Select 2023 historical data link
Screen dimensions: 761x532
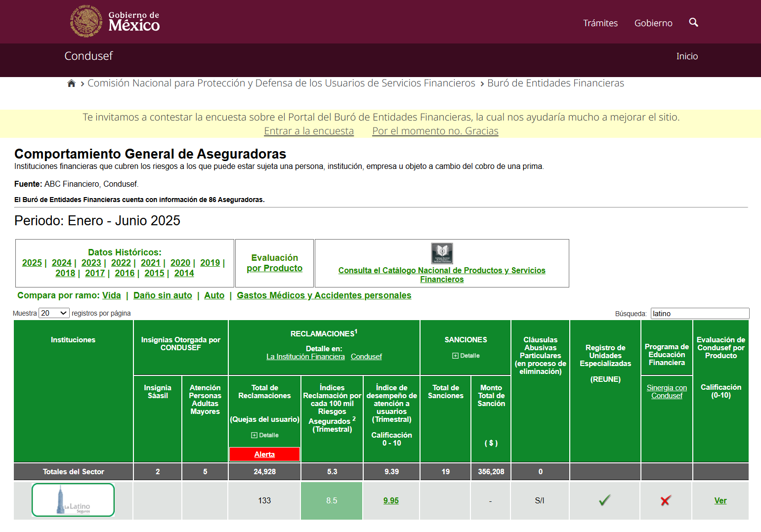point(91,263)
